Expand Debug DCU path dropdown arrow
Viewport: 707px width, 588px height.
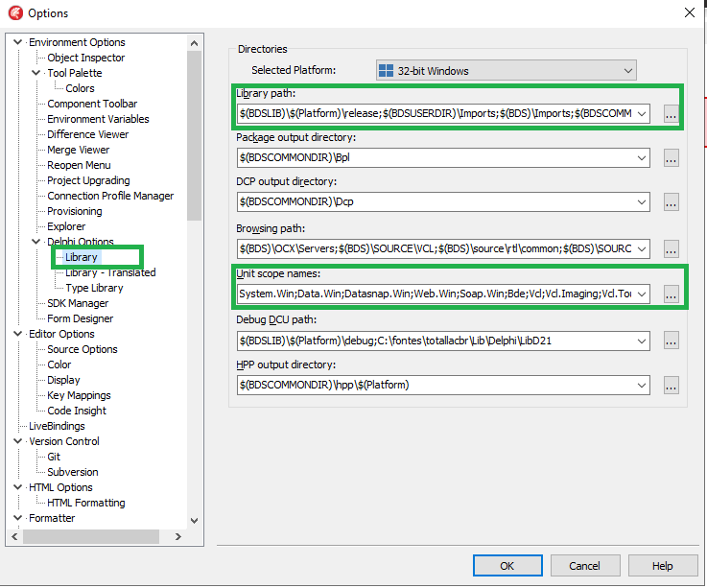click(x=642, y=341)
